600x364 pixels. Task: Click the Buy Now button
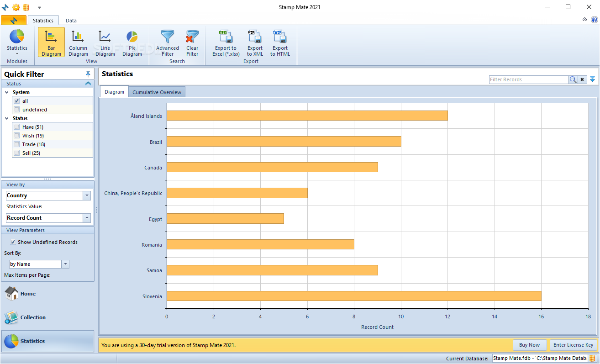(529, 345)
